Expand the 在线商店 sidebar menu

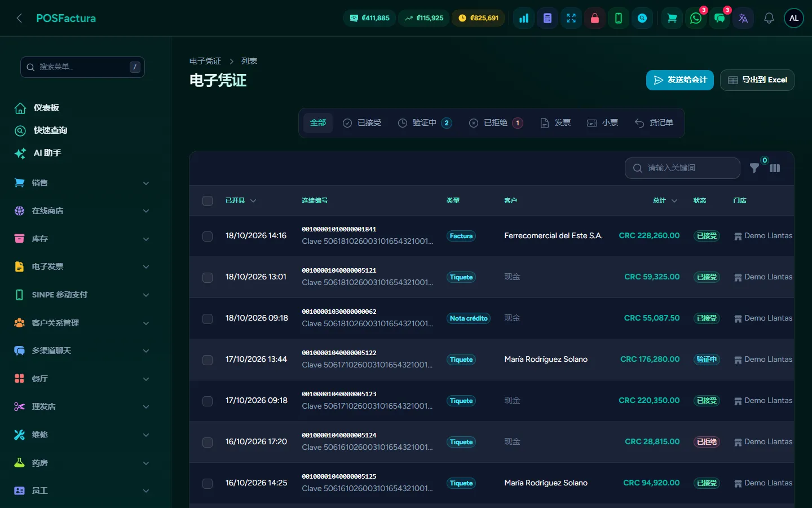[x=82, y=211]
